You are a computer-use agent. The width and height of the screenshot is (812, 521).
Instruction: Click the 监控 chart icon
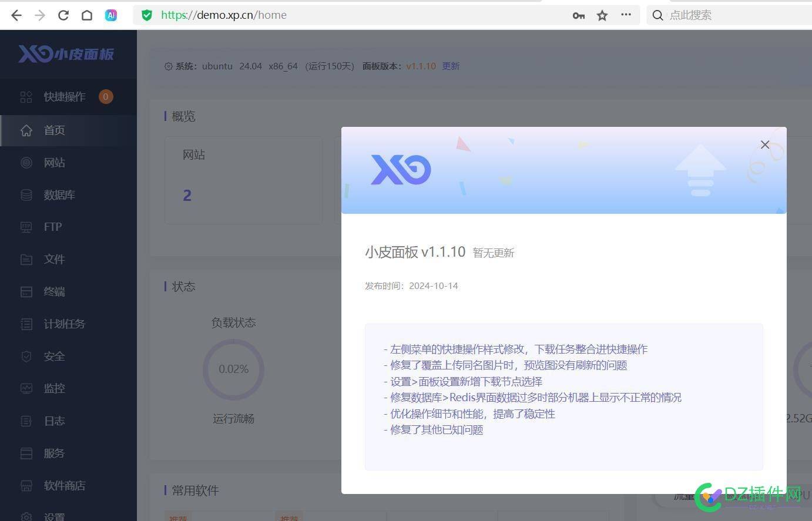(26, 388)
